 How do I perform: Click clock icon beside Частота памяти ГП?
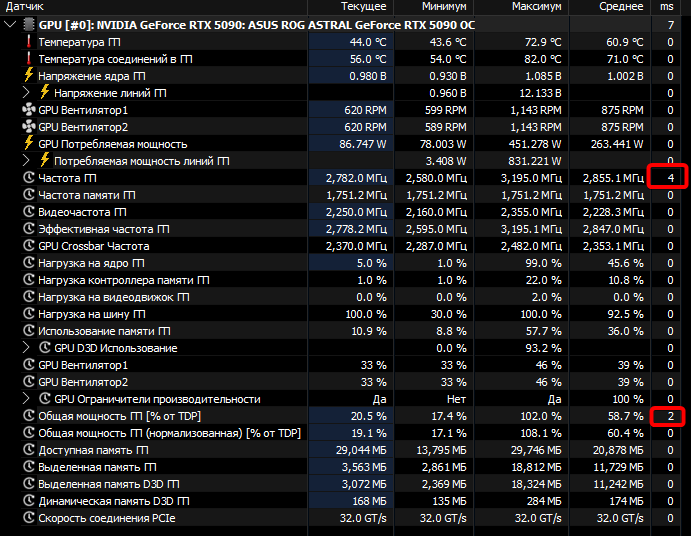point(29,195)
